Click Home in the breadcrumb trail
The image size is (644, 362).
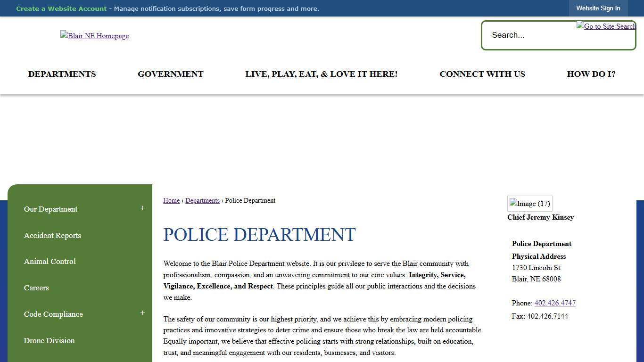click(171, 200)
